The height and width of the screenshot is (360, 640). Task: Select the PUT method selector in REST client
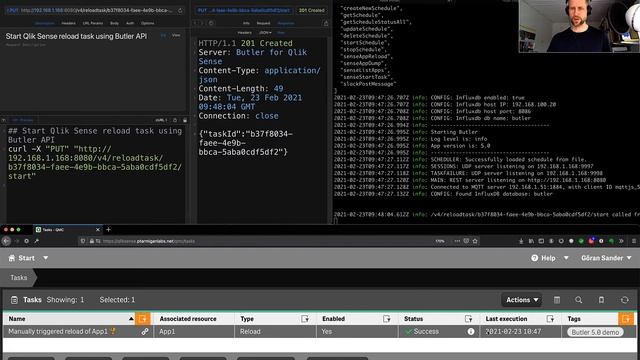click(13, 10)
